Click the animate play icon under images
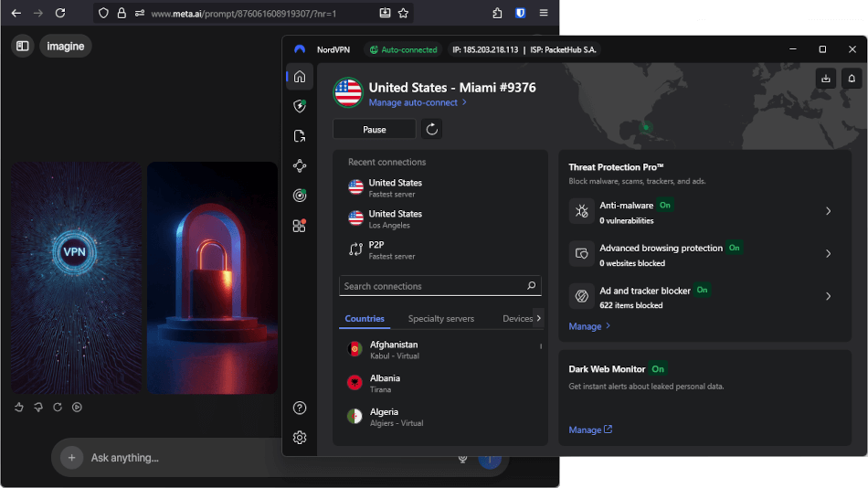The image size is (868, 488). [77, 408]
